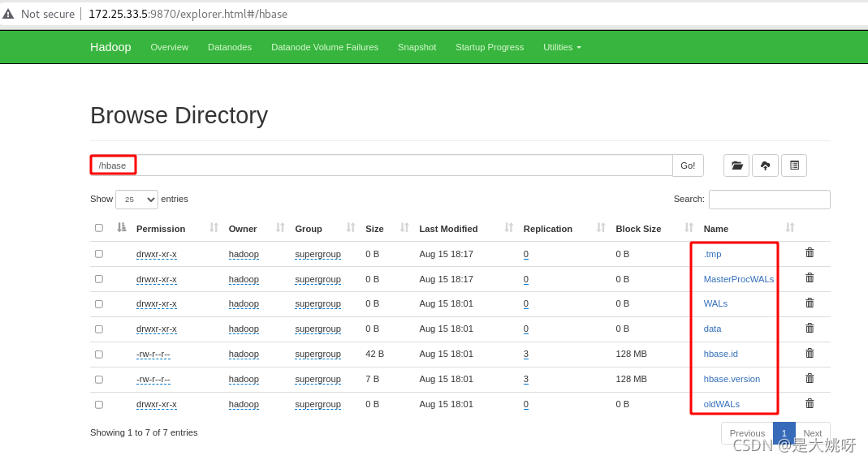Check the .tmp row checkbox
The height and width of the screenshot is (460, 868).
(99, 254)
